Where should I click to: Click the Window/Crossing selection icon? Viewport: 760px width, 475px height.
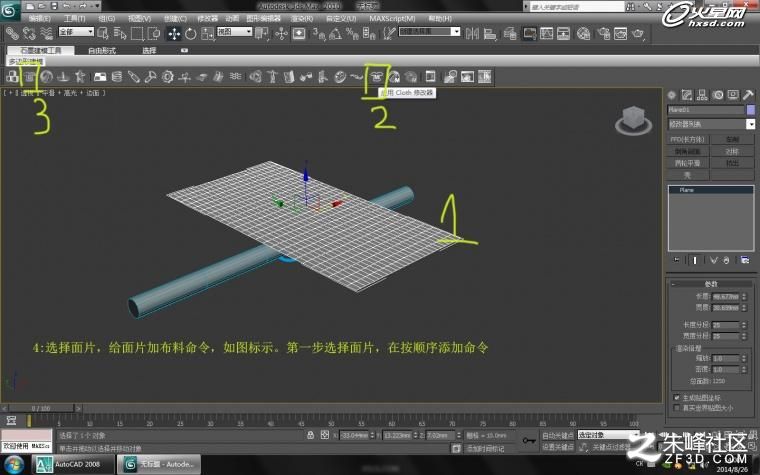[x=154, y=33]
